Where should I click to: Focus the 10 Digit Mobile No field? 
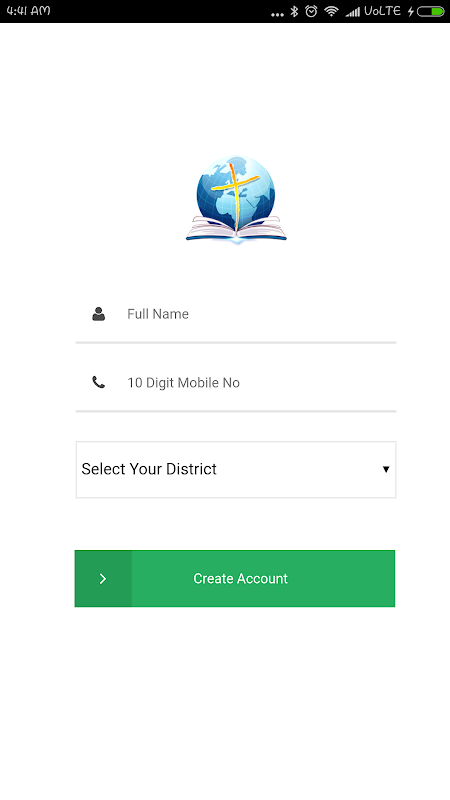click(x=236, y=383)
